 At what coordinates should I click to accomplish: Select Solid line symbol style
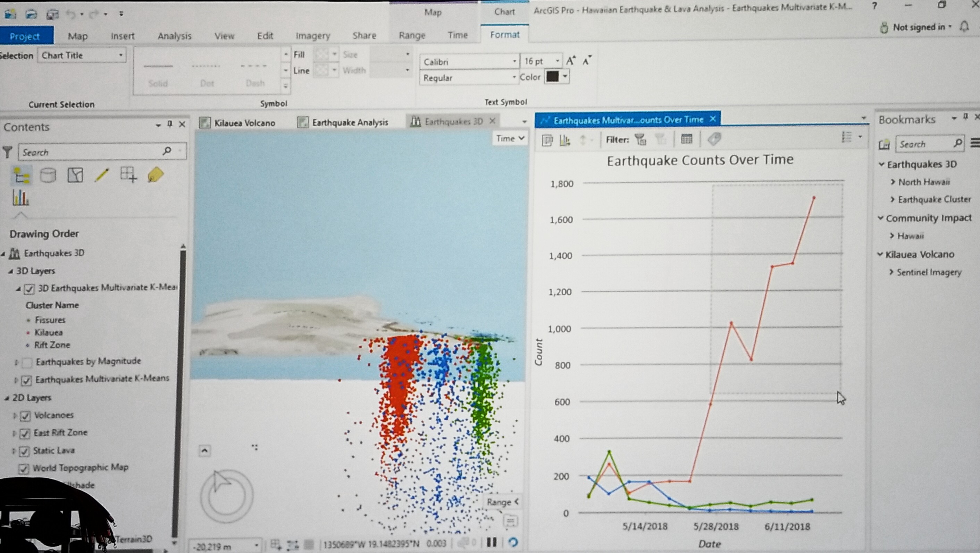tap(158, 73)
